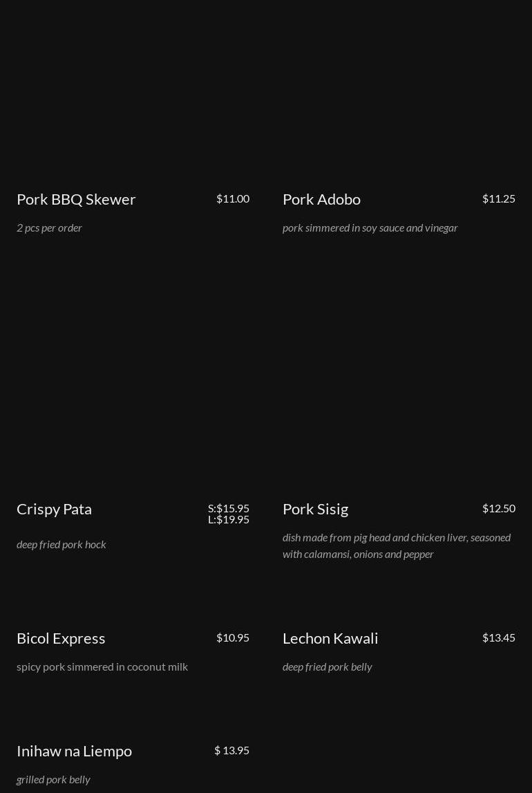Viewport: 532px width, 793px height.
Task: Click the Pork BBQ Skewer menu item title
Action: pos(76,199)
